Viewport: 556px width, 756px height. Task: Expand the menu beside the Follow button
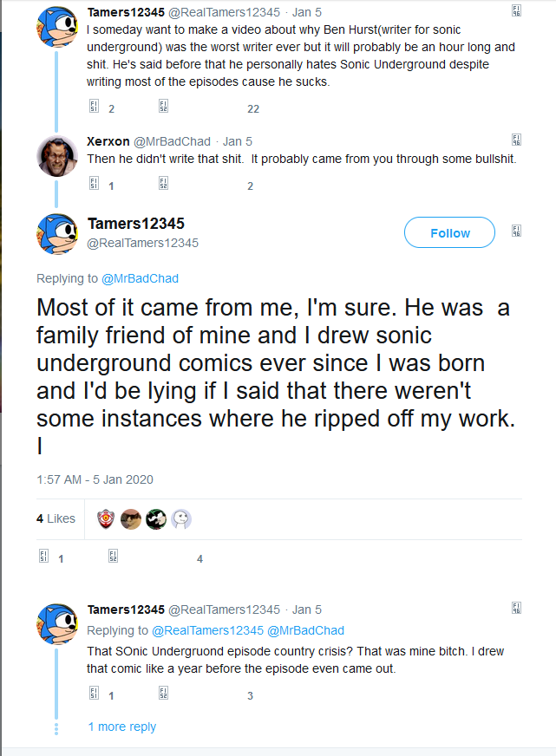pos(517,231)
